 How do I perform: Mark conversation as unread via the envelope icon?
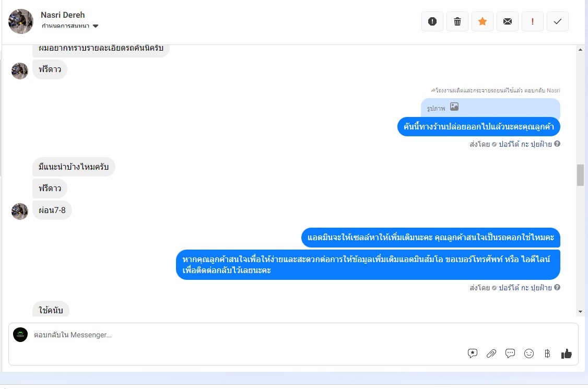508,21
